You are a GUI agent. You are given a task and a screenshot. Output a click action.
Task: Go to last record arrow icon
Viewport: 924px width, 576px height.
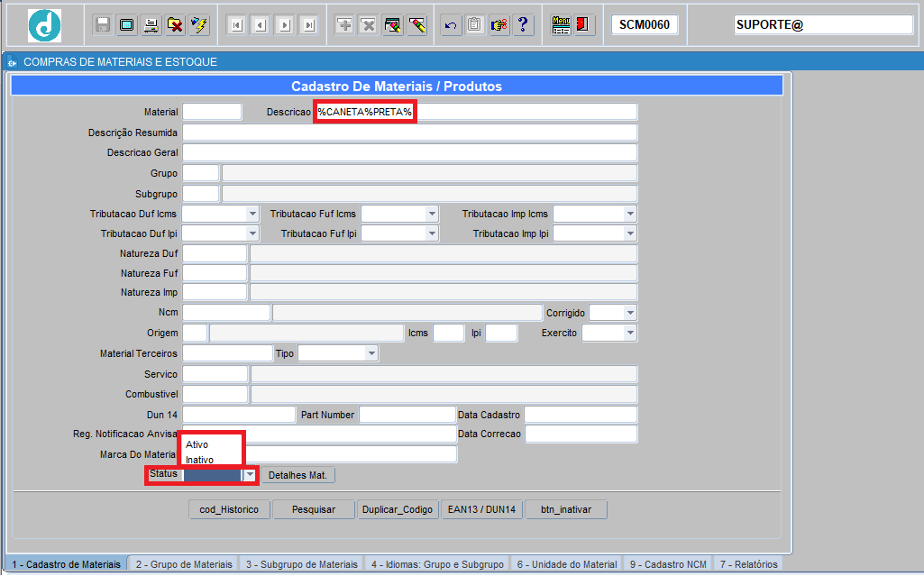coord(309,24)
